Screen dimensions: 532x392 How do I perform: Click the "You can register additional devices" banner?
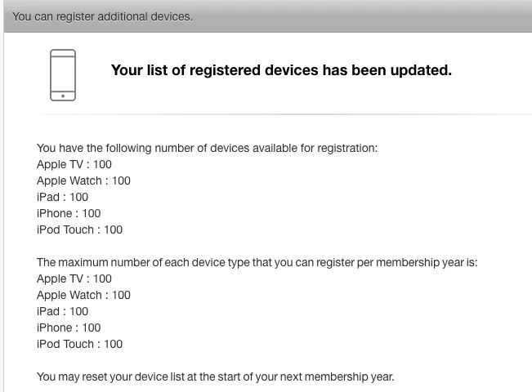103,16
